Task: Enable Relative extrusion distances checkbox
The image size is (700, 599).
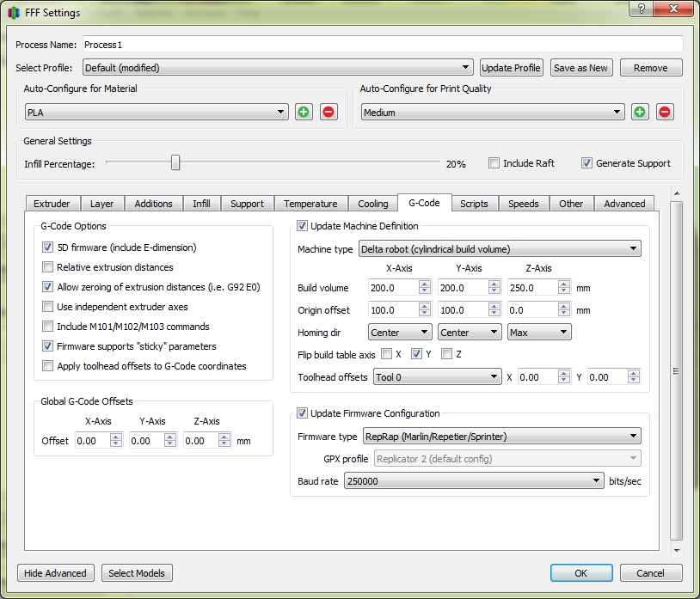Action: (x=48, y=267)
